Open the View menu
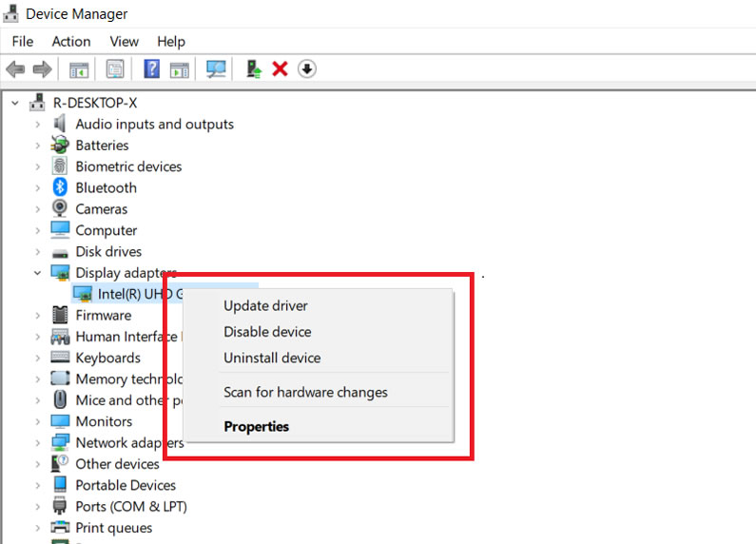The width and height of the screenshot is (756, 544). (124, 42)
